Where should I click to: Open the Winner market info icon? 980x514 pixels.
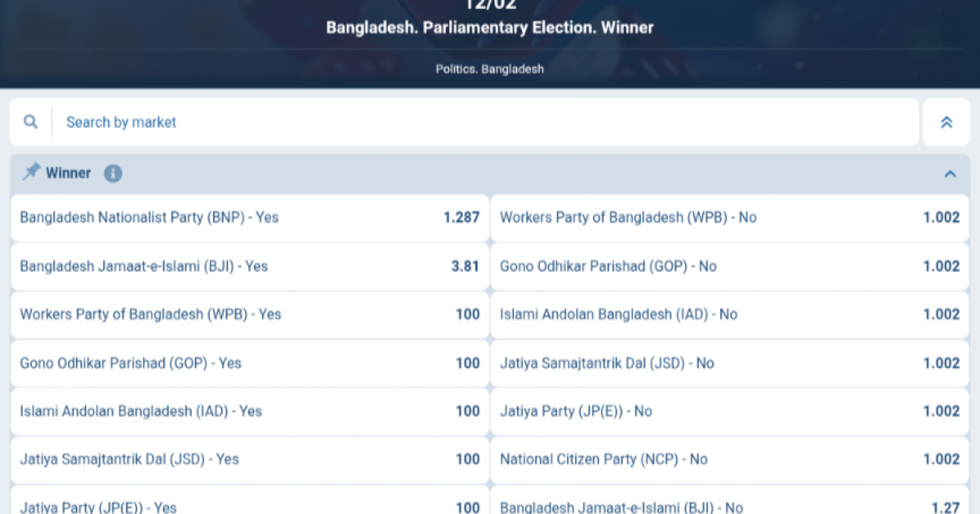coord(113,173)
